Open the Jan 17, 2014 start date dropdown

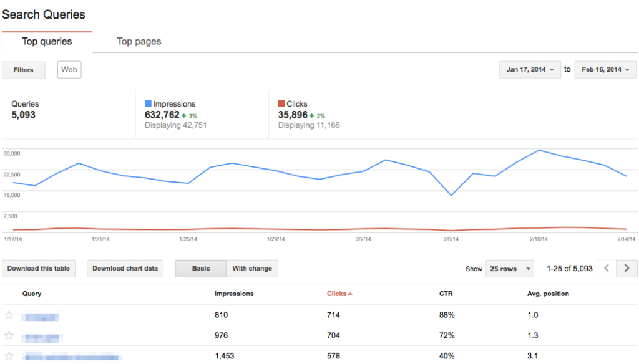coord(530,70)
